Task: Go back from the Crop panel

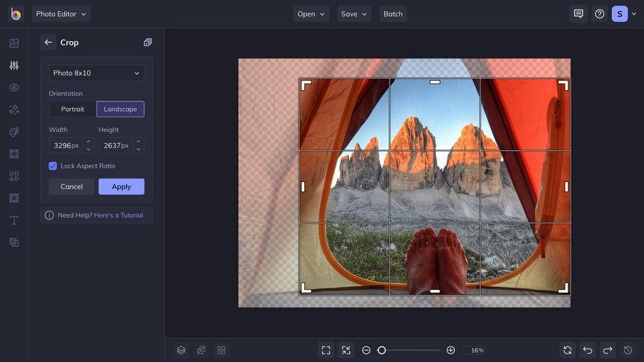Action: [48, 42]
